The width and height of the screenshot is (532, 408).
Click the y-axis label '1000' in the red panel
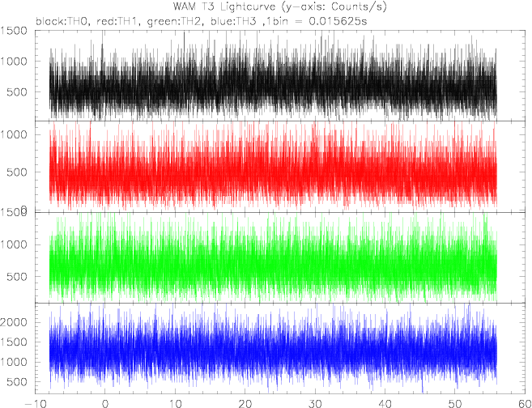(x=14, y=134)
